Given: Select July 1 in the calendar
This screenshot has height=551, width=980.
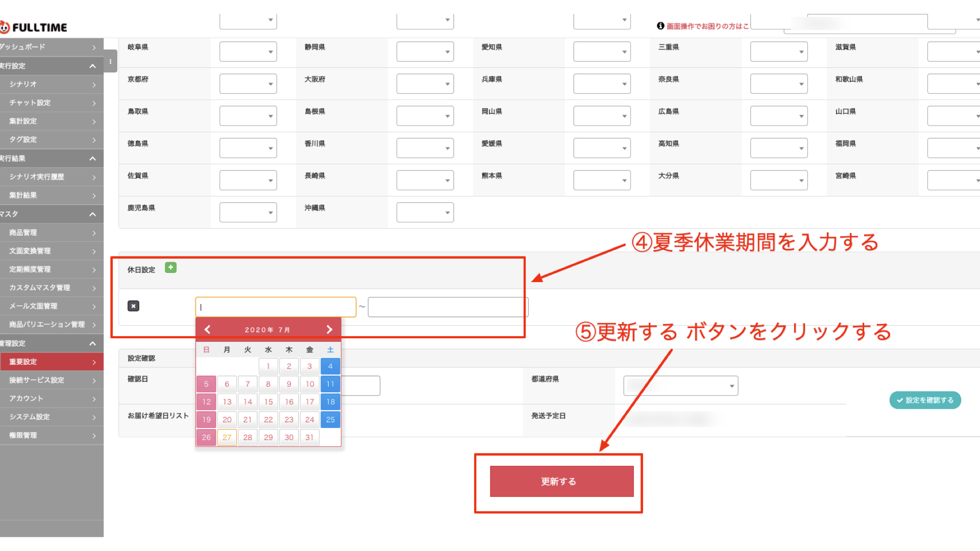Looking at the screenshot, I should pos(268,366).
